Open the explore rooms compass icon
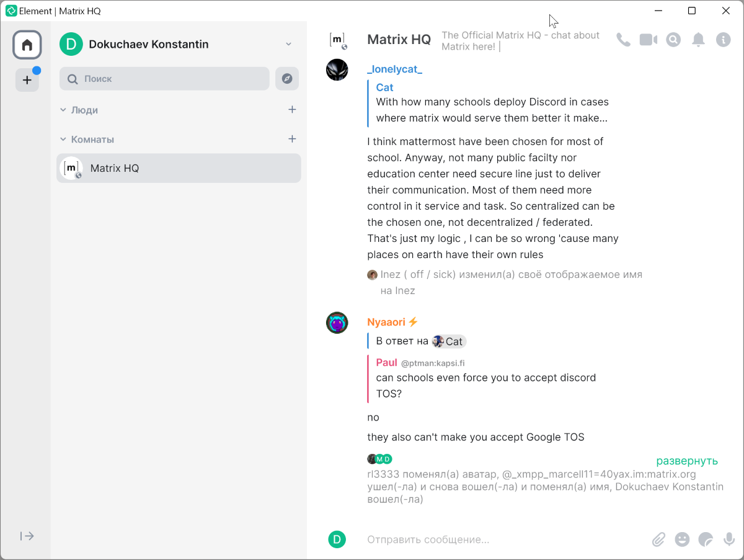The width and height of the screenshot is (744, 560). point(287,79)
